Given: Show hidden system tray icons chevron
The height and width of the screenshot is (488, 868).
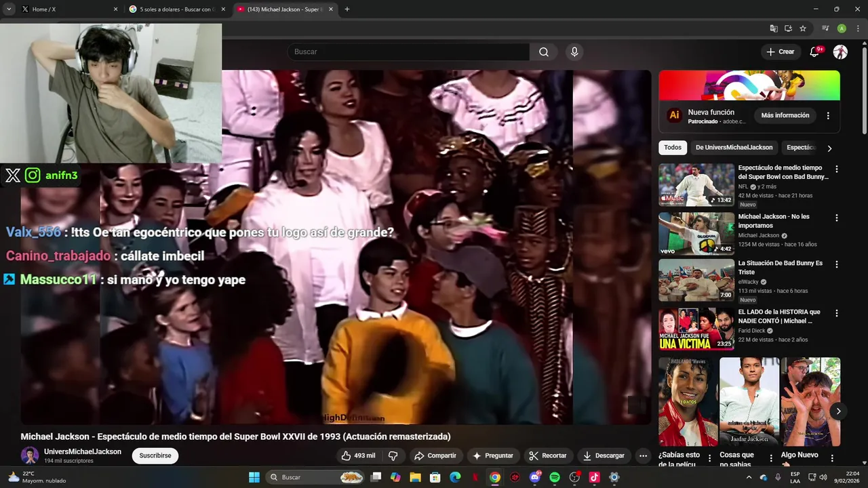Looking at the screenshot, I should (749, 477).
